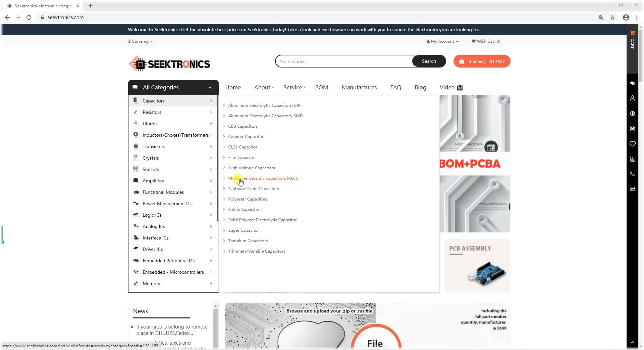Image resolution: width=644 pixels, height=350 pixels.
Task: Select Power Management ICs category
Action: click(173, 204)
